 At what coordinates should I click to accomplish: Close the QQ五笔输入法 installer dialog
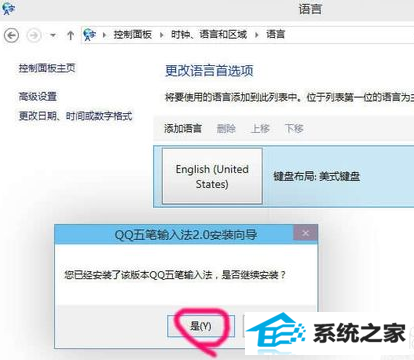pyautogui.click(x=305, y=233)
